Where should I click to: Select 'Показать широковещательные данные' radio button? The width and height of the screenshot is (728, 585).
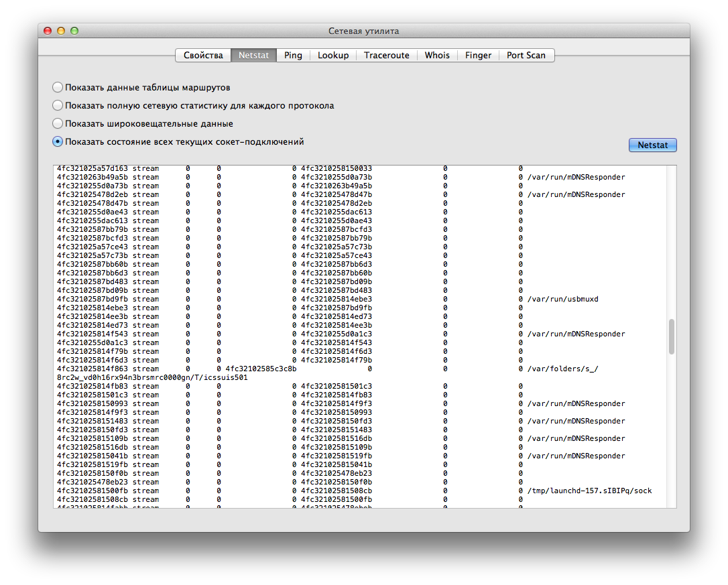click(58, 124)
